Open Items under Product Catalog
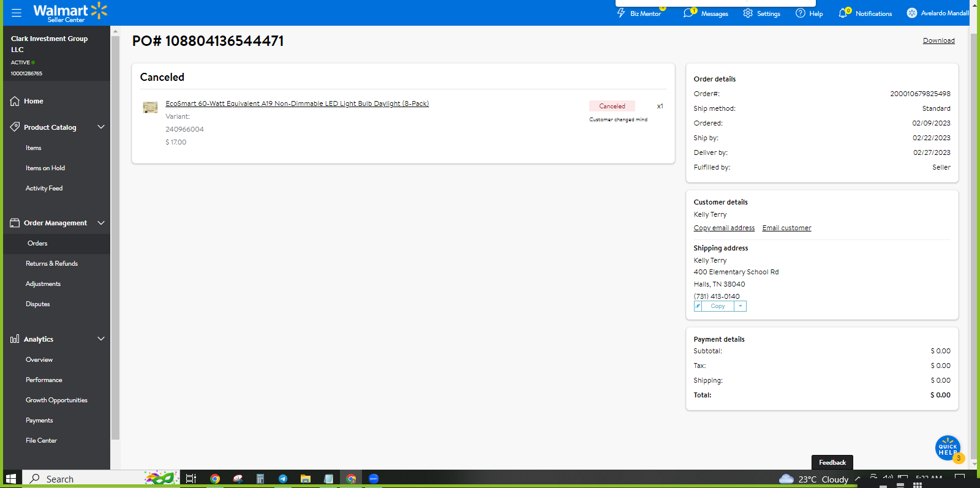 pos(34,148)
